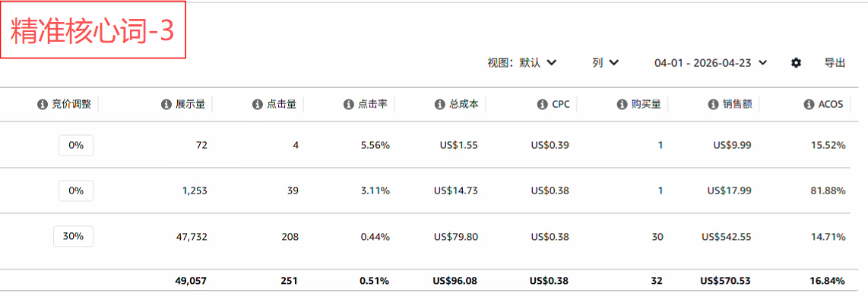This screenshot has height=296, width=868.
Task: Select the total 251 clicks value
Action: pyautogui.click(x=290, y=281)
